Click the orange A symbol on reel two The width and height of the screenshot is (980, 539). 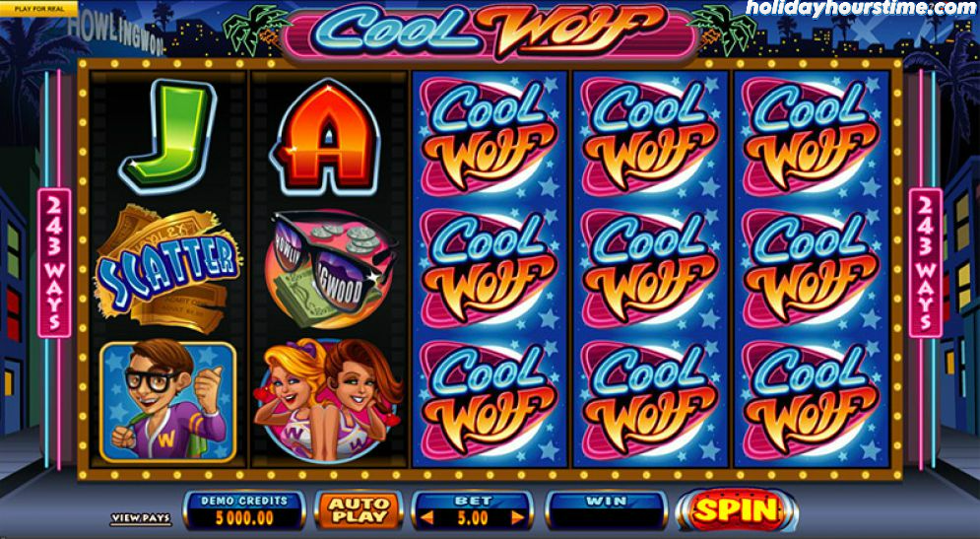(x=326, y=137)
